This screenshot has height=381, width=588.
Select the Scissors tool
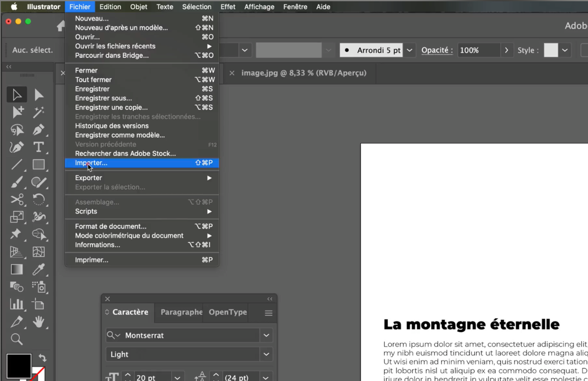tap(17, 199)
